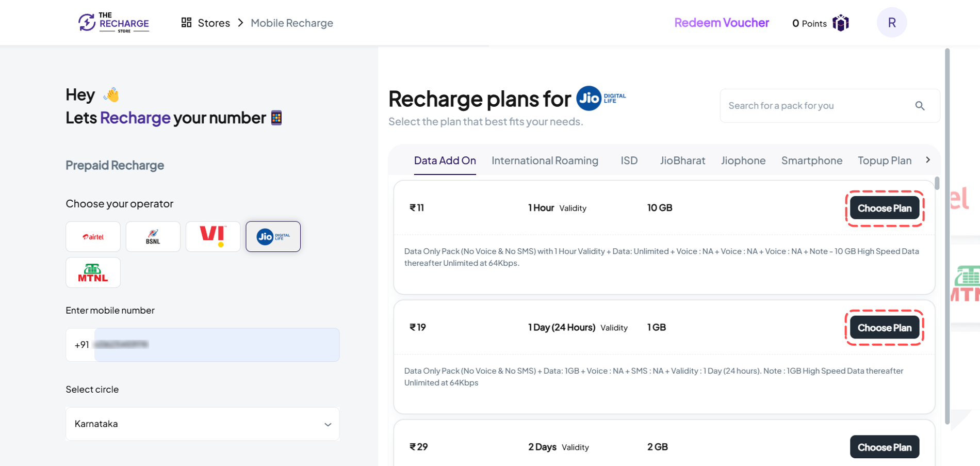The image size is (980, 466).
Task: Select Mobile Recharge breadcrumb
Action: click(291, 23)
